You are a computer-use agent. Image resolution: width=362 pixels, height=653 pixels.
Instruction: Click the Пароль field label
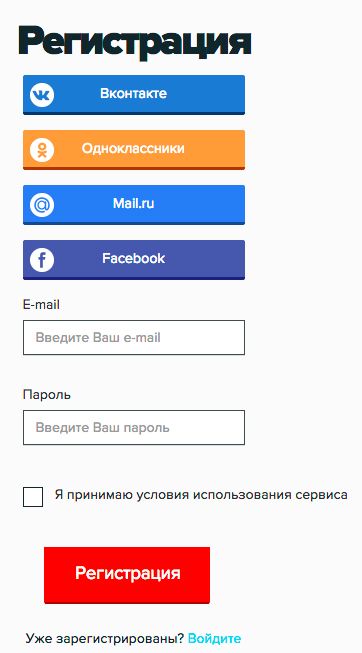tap(47, 395)
